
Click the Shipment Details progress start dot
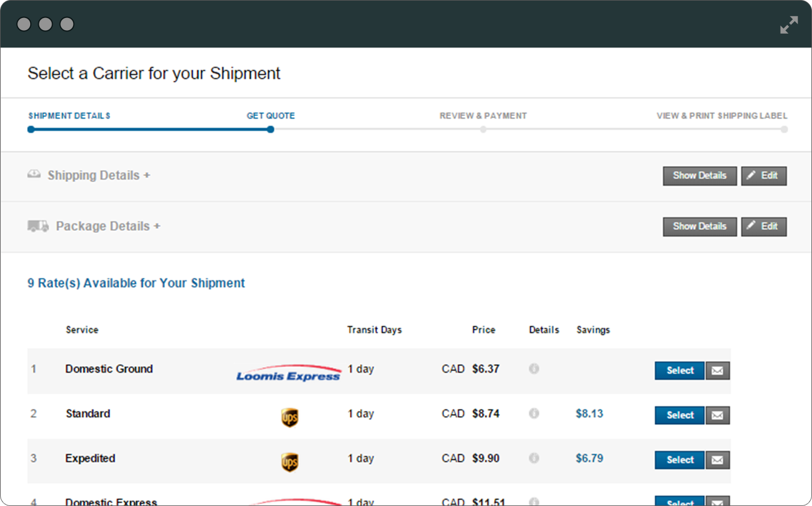31,129
